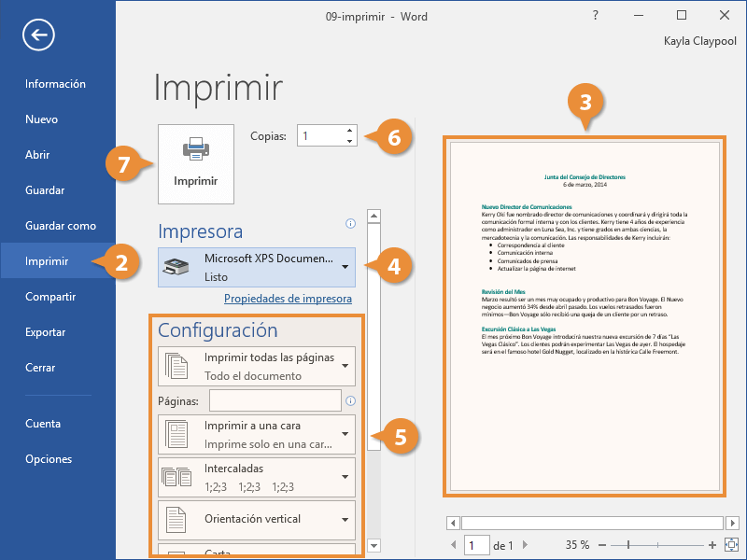Click the Kayla Claypool account name
The width and height of the screenshot is (747, 560).
[699, 41]
